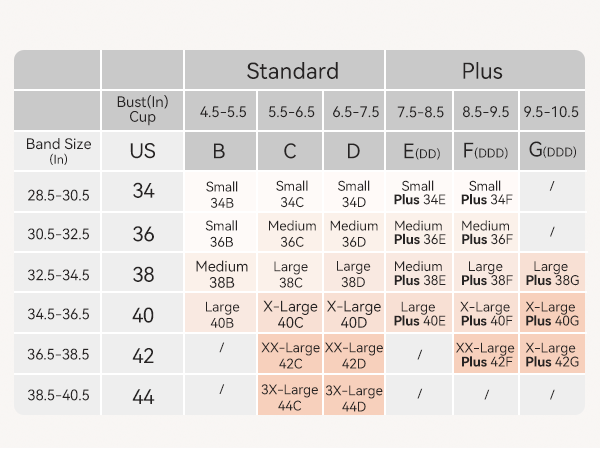Click the 28.5-30.5 band measurement cell

coord(58,193)
